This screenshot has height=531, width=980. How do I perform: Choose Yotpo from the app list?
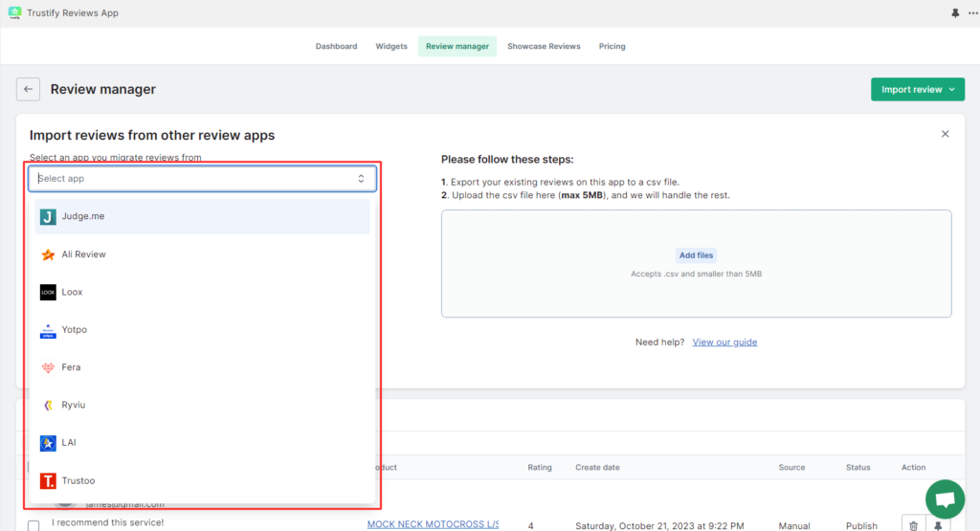point(202,329)
